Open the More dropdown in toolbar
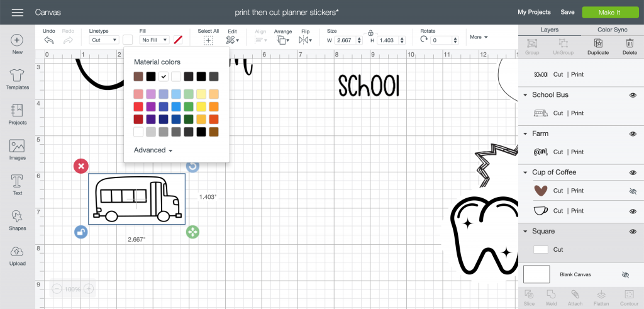644x309 pixels. pos(479,37)
